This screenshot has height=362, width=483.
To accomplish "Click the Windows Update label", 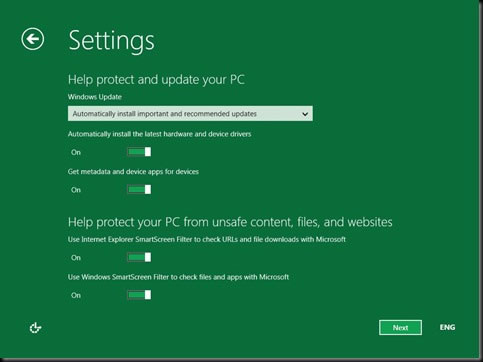I will click(x=95, y=97).
